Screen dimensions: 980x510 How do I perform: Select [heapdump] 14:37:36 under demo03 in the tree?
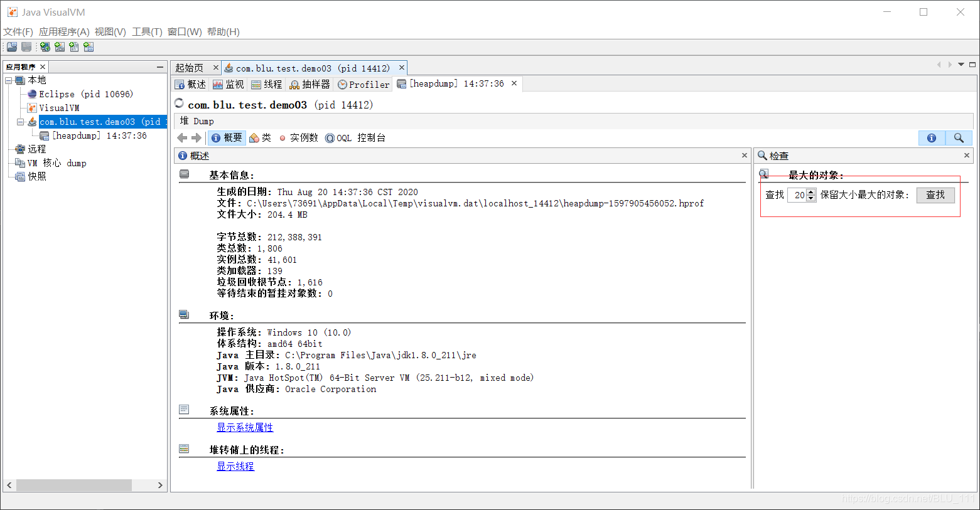99,135
